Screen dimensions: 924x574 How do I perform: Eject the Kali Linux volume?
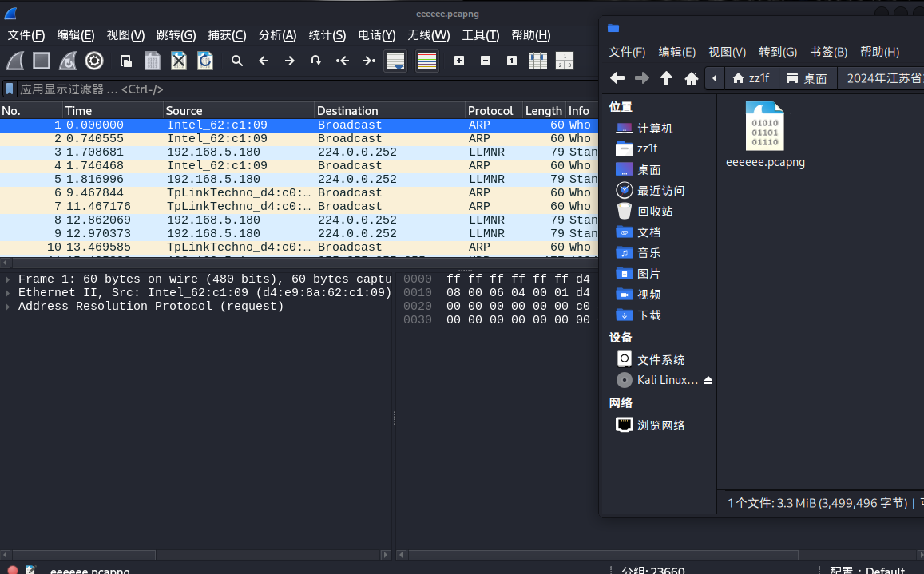(x=708, y=380)
